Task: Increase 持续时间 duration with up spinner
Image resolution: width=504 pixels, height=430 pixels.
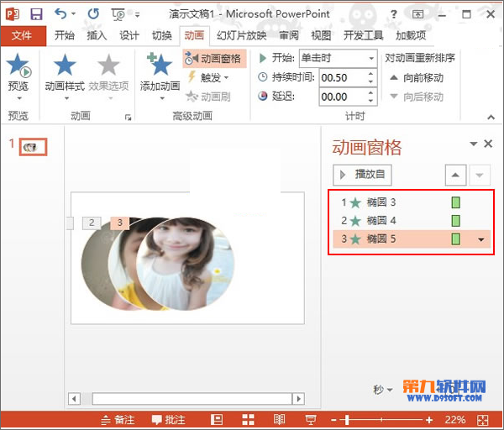Action: pos(371,74)
